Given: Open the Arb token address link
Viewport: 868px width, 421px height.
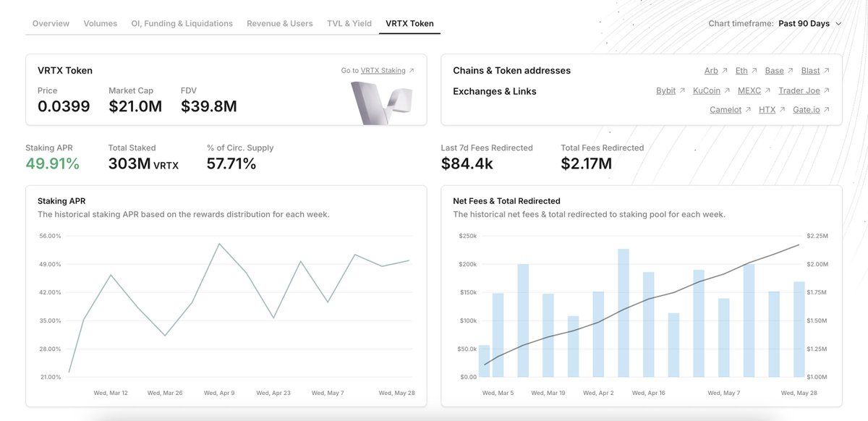Looking at the screenshot, I should pyautogui.click(x=711, y=71).
